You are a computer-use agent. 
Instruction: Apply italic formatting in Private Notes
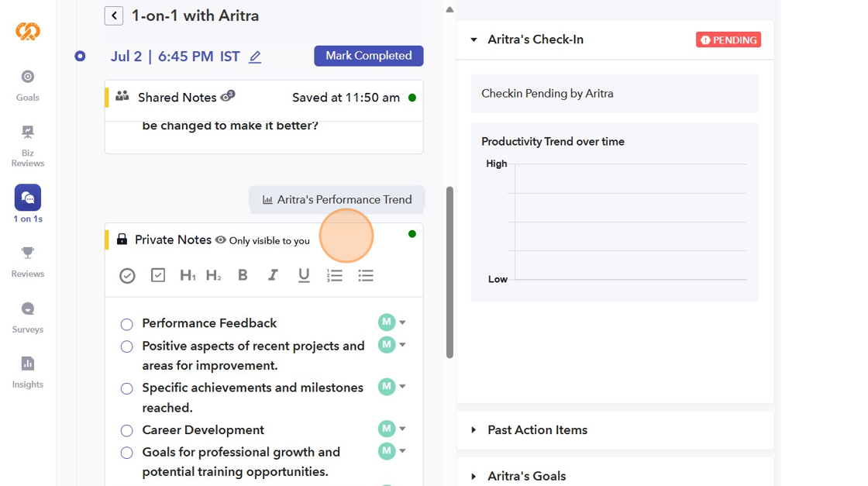[x=273, y=275]
